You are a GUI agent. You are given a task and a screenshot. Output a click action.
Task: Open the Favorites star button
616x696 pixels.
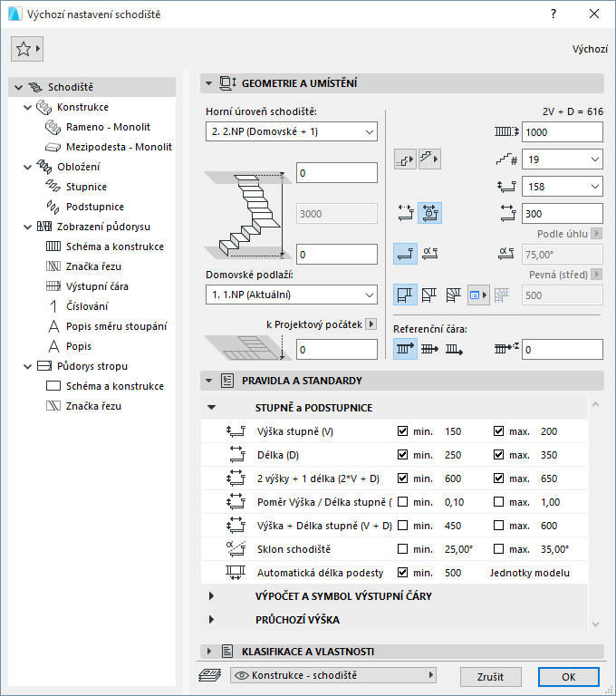pyautogui.click(x=27, y=49)
